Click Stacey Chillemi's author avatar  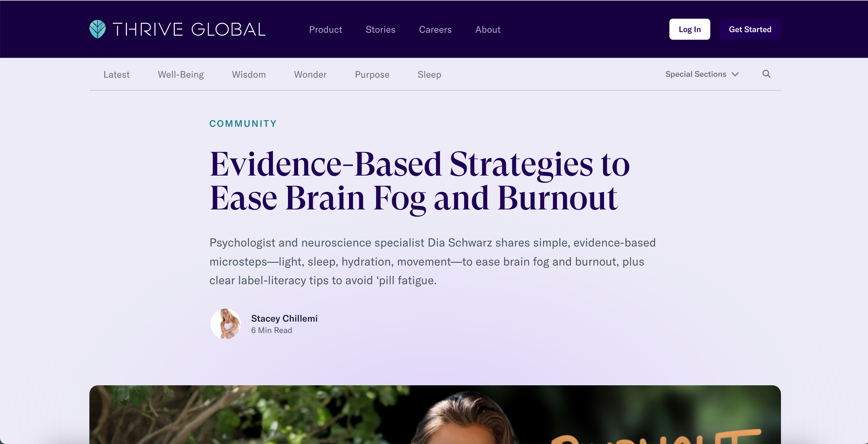[x=225, y=323]
